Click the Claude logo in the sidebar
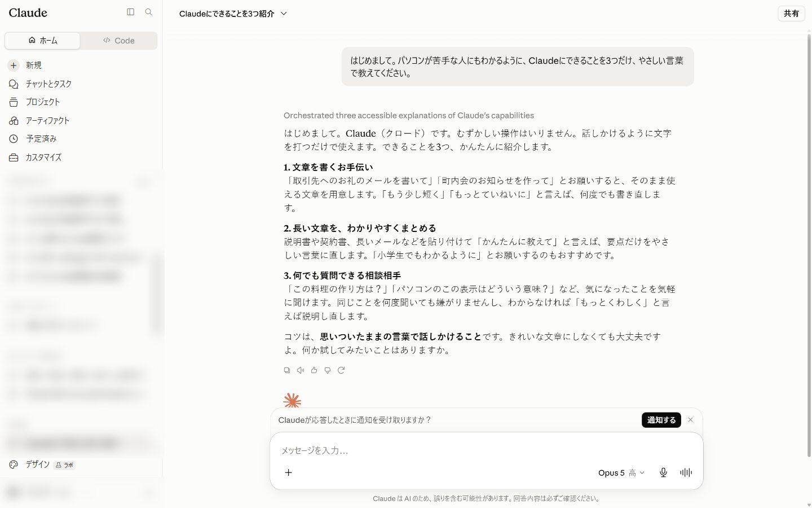This screenshot has height=508, width=812. (28, 12)
